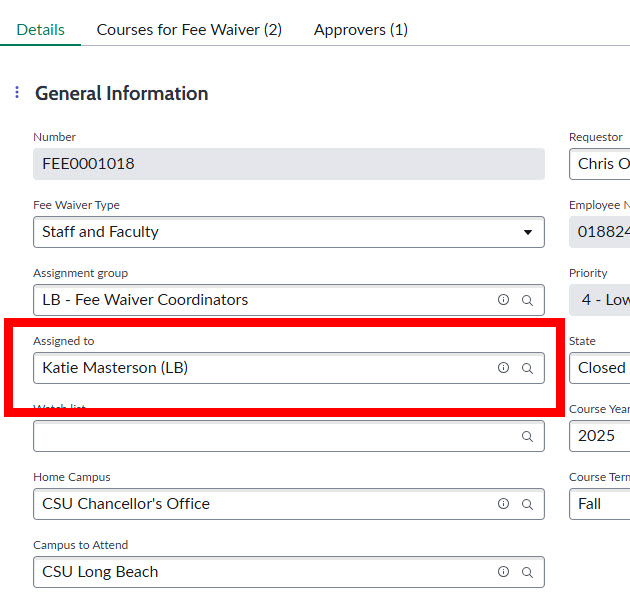Screen dimensions: 630x616
Task: Click info icon next to Katie Masterson
Action: click(503, 368)
